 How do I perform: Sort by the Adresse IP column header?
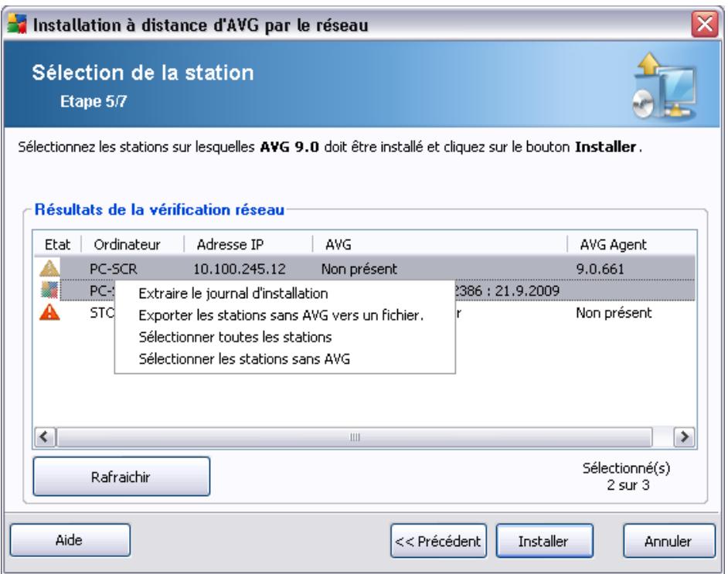(248, 244)
